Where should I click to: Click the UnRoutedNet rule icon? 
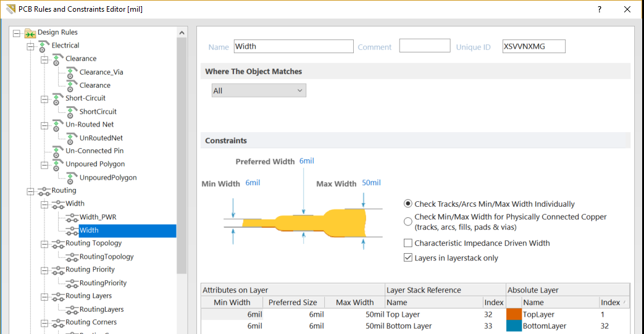(72, 139)
